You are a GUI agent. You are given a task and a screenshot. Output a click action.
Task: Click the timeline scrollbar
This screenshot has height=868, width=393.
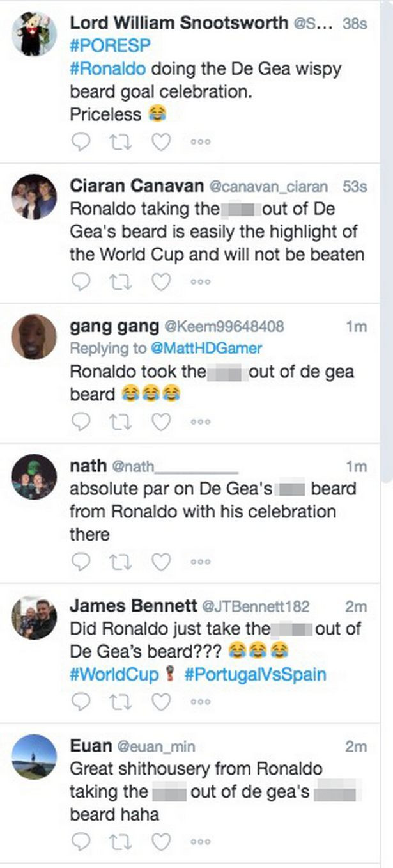pos(388,256)
